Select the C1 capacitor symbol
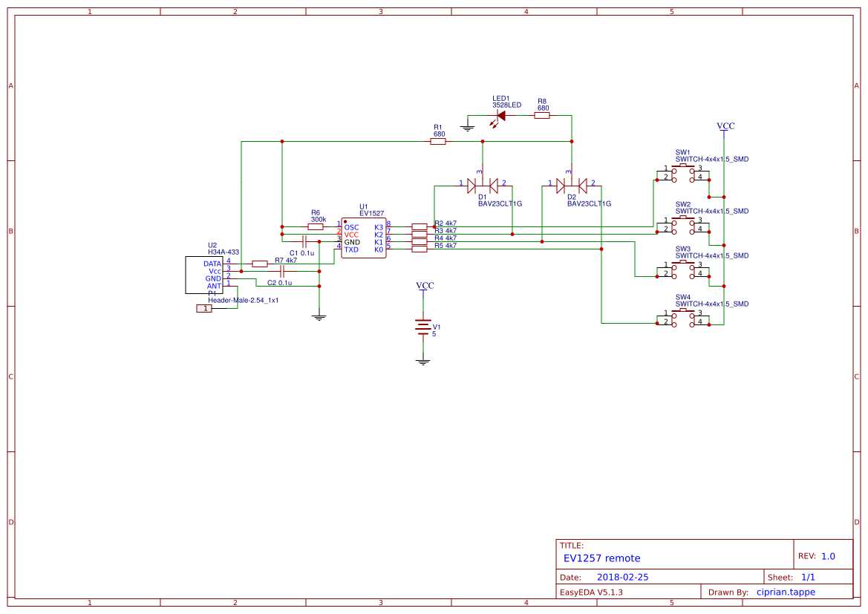 click(304, 241)
